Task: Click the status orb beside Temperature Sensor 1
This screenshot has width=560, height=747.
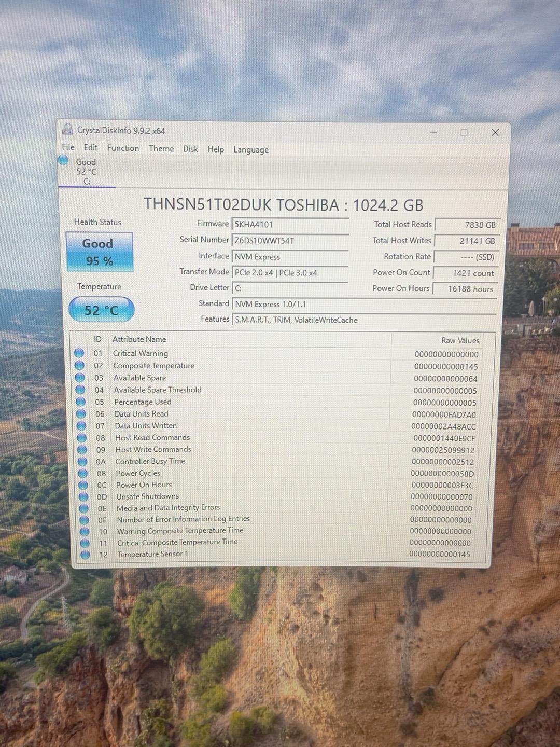Action: (x=85, y=555)
